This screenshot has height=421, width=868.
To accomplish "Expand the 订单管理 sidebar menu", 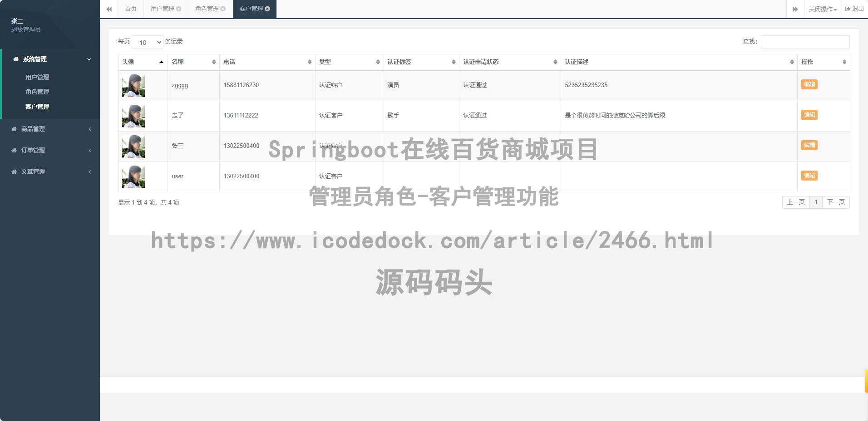I will 50,151.
